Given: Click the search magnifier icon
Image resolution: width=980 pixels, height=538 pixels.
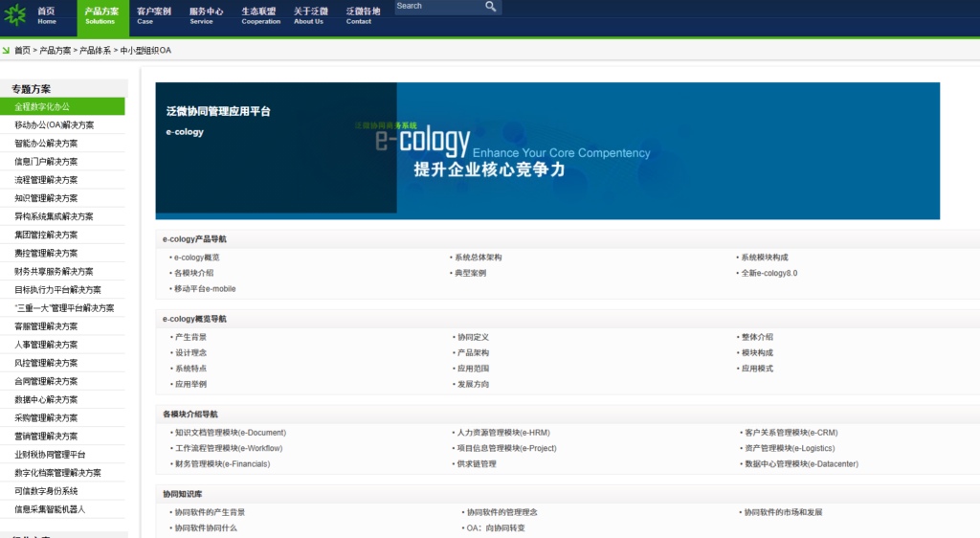Looking at the screenshot, I should (x=491, y=7).
